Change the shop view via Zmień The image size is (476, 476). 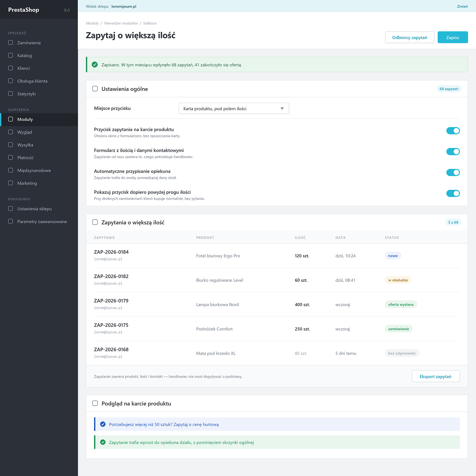coord(462,6)
